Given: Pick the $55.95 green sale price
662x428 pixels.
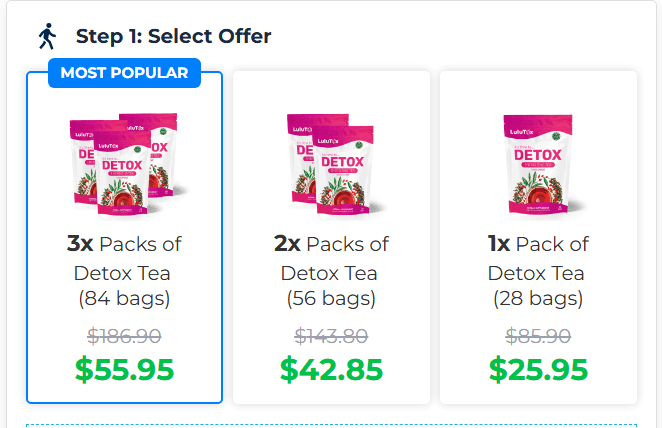Looking at the screenshot, I should coord(124,369).
